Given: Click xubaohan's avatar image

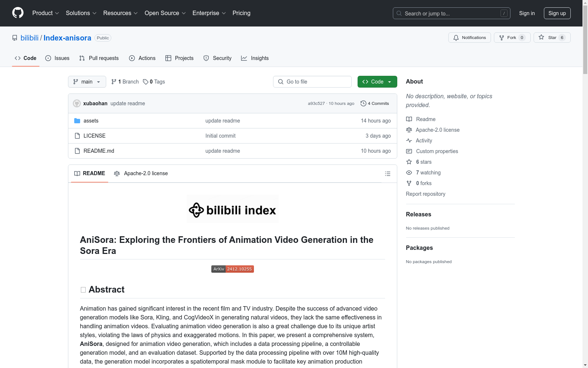Looking at the screenshot, I should [77, 103].
